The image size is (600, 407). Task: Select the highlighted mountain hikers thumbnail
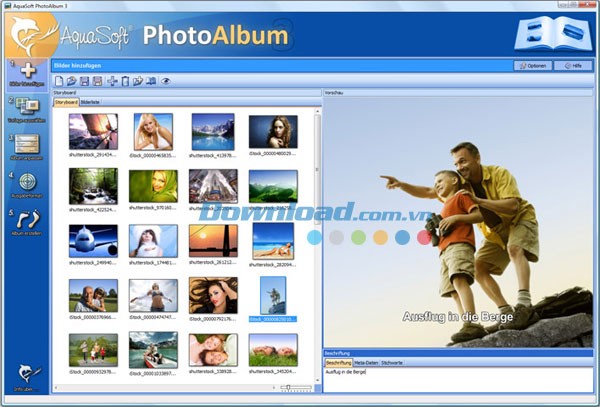[x=273, y=295]
